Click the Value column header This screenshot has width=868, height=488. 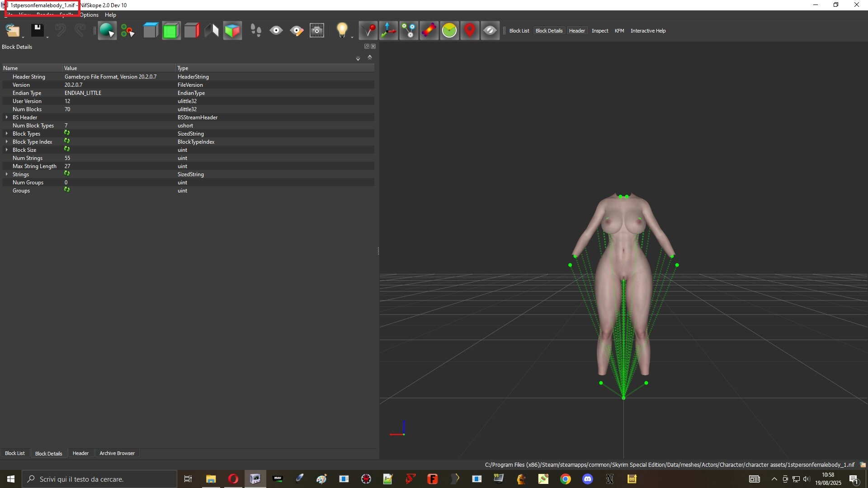pyautogui.click(x=119, y=68)
